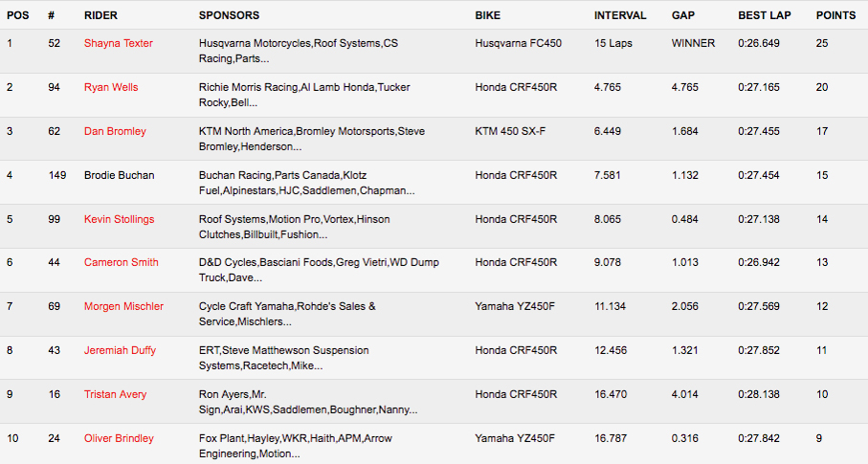868x464 pixels.
Task: Click the INTERVAL column header
Action: [x=620, y=15]
